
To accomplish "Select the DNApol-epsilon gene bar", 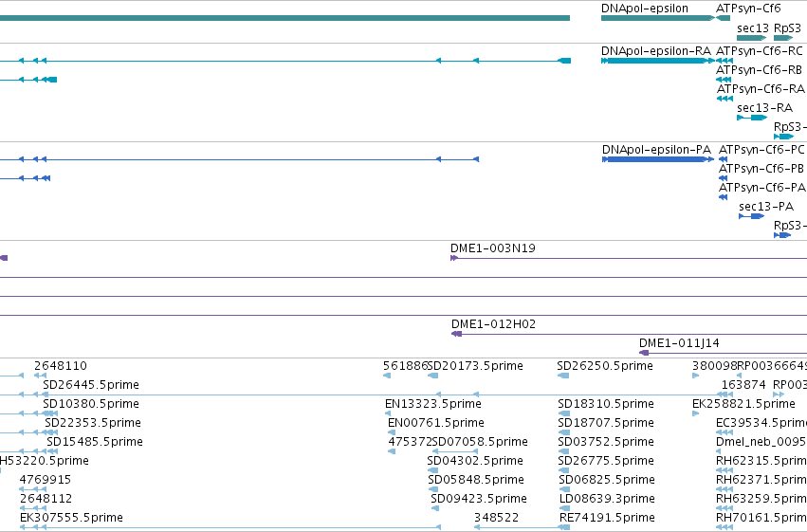I will point(658,18).
